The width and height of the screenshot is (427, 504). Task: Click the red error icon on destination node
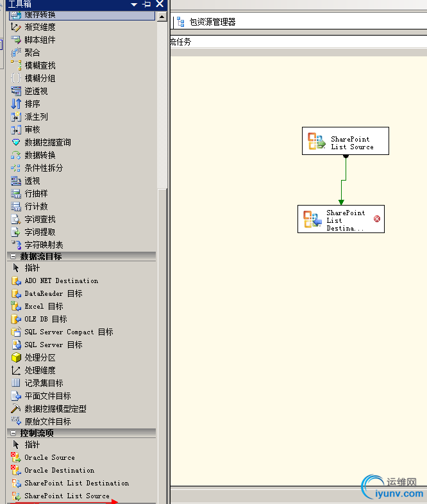377,219
